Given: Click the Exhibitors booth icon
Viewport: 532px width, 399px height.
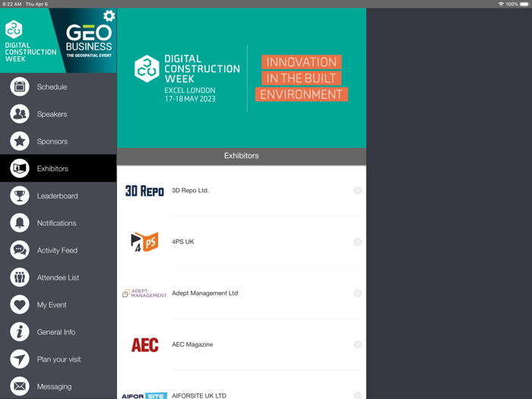Looking at the screenshot, I should (x=20, y=168).
